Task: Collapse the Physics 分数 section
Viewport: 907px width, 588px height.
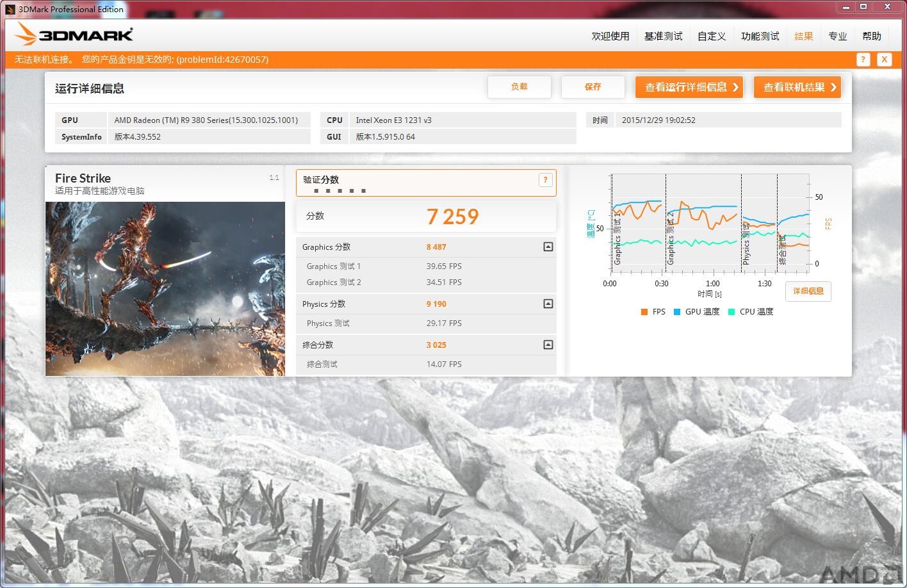Action: (548, 304)
